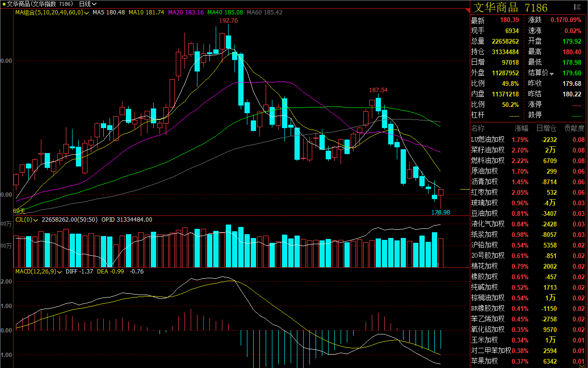The width and height of the screenshot is (588, 368).
Task: Select the 沥青加权 row
Action: 528,182
